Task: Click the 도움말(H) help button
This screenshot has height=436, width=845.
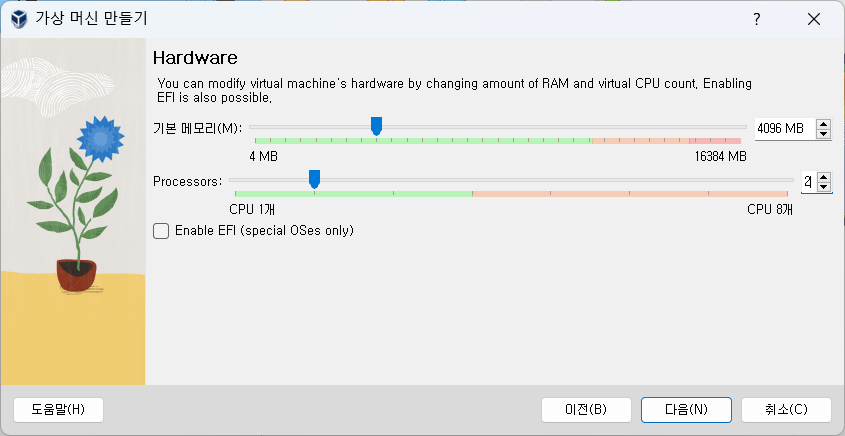Action: [58, 410]
